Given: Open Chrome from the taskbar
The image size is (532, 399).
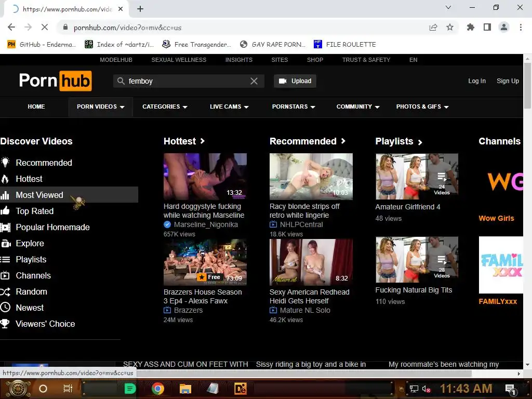Looking at the screenshot, I should pyautogui.click(x=158, y=389).
